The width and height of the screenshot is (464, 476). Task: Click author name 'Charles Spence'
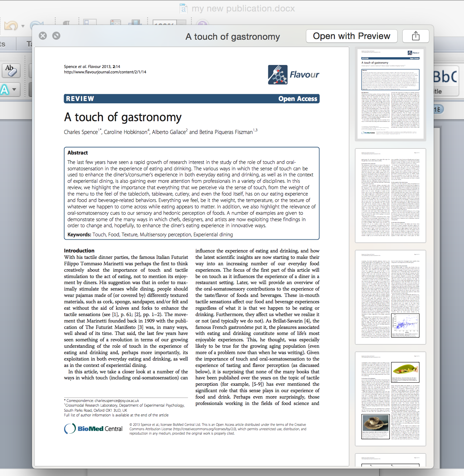coord(81,132)
